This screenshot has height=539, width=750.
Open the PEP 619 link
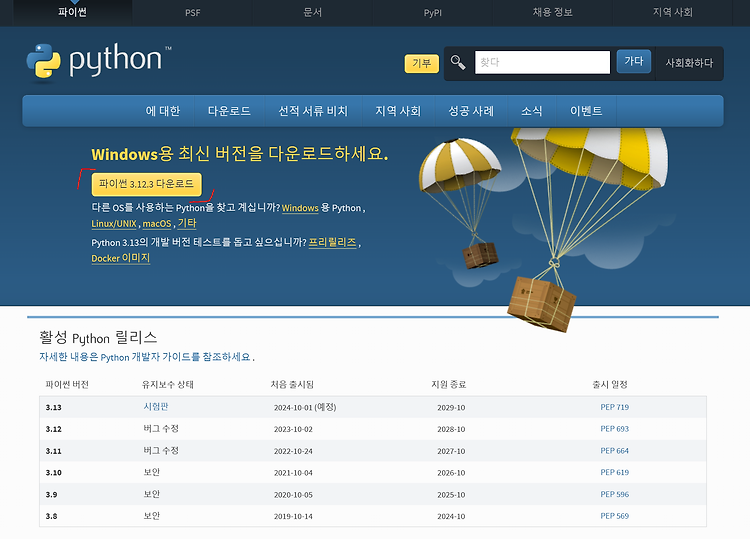click(x=615, y=472)
